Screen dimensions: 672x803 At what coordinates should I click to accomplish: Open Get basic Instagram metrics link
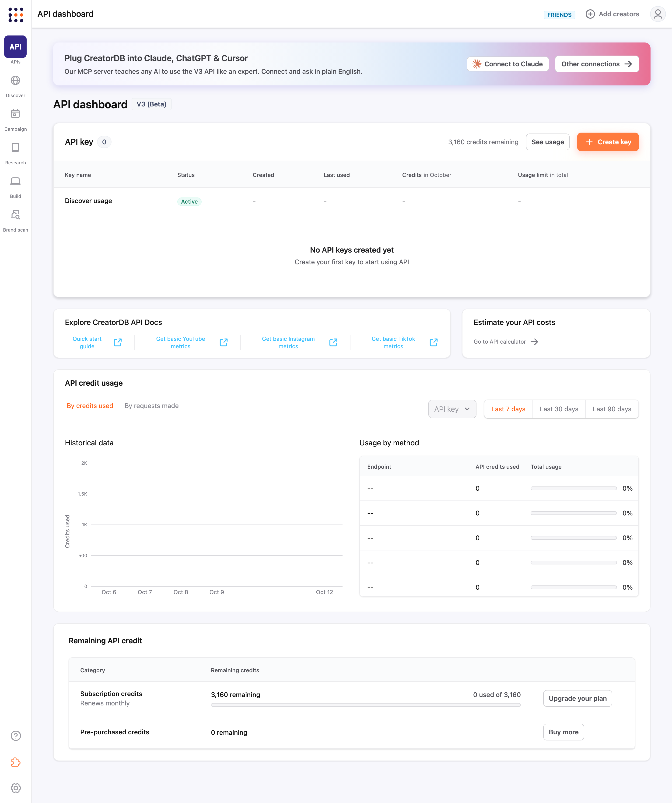(288, 342)
